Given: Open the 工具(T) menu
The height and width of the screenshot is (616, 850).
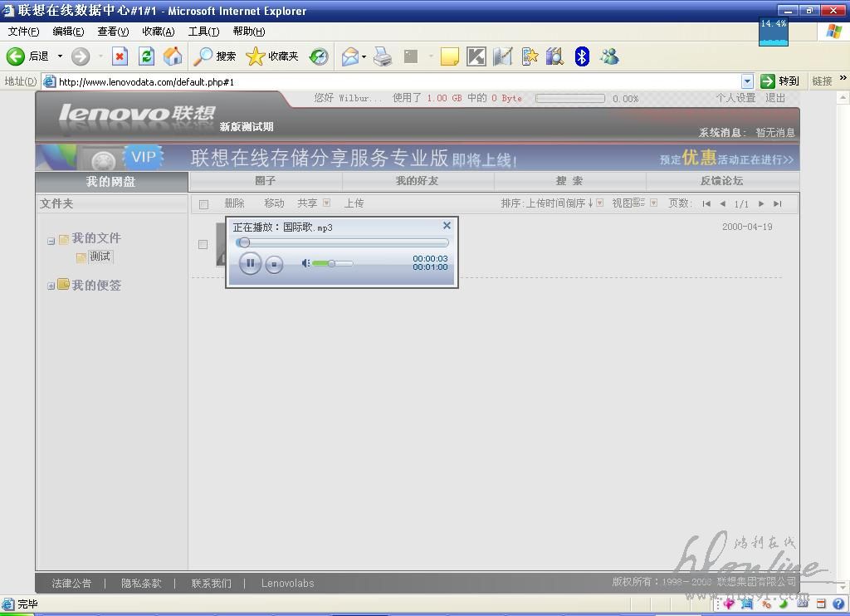Looking at the screenshot, I should [x=203, y=32].
